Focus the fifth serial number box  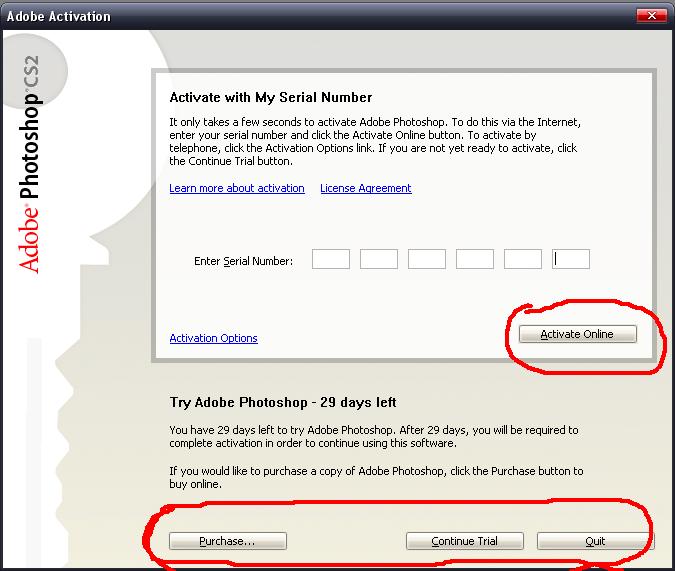pyautogui.click(x=523, y=259)
